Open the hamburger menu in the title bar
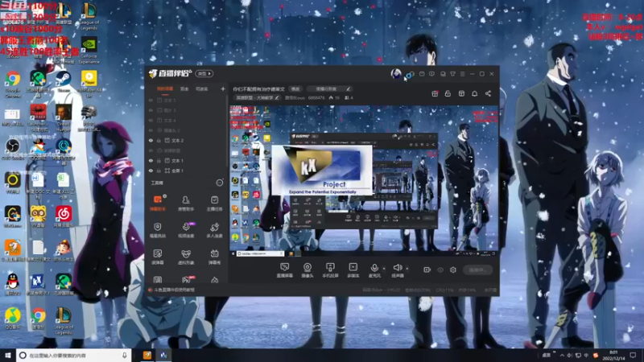 (462, 74)
